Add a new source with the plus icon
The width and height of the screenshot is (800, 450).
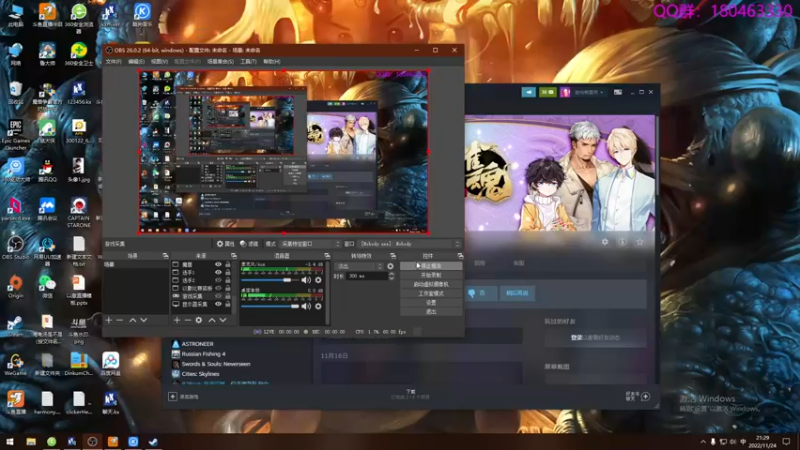[x=177, y=320]
